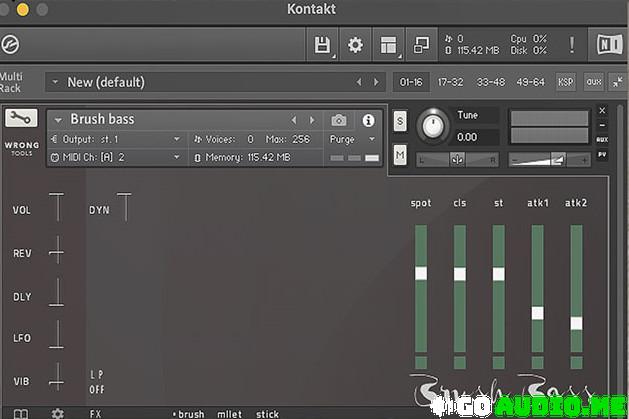Screen dimensions: 629x419
Task: Toggle the KSP script button
Action: coord(566,82)
